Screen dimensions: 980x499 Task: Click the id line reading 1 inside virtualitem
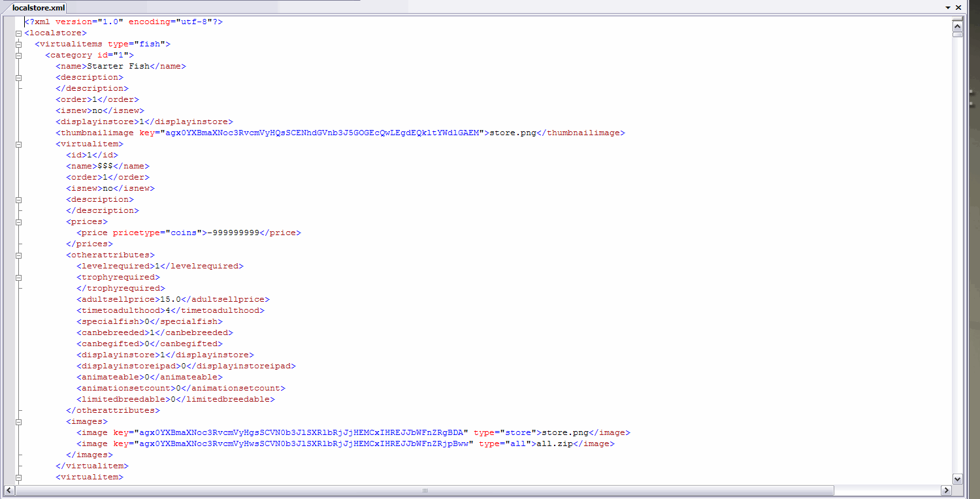pyautogui.click(x=92, y=155)
